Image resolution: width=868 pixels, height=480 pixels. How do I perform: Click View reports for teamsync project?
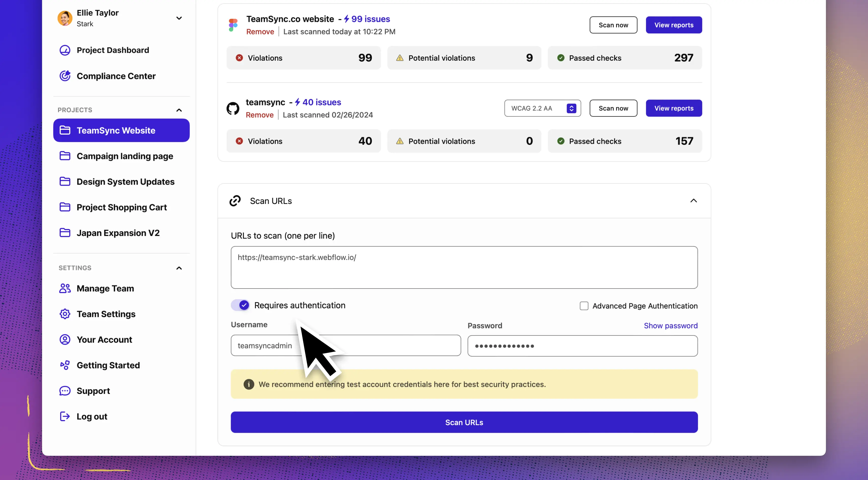(x=674, y=108)
